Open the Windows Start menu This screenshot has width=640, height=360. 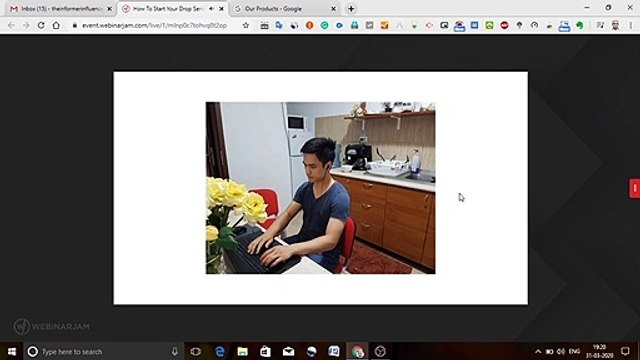click(x=11, y=351)
